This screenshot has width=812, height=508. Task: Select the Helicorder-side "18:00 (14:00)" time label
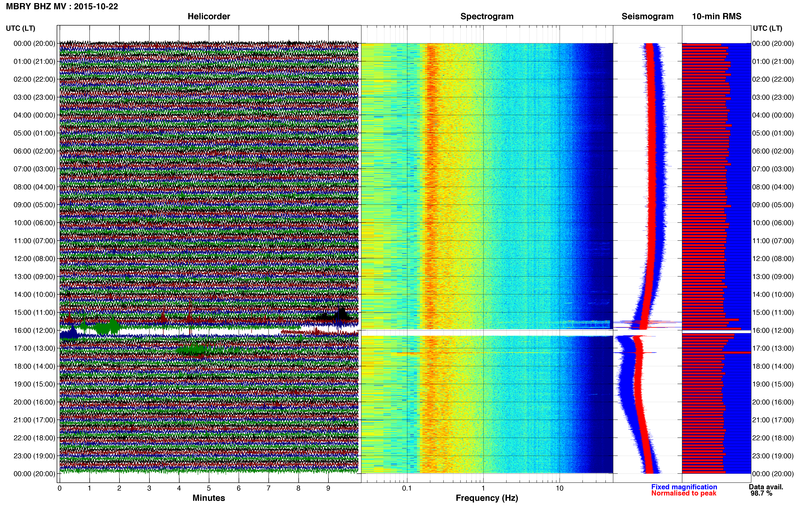tap(34, 366)
